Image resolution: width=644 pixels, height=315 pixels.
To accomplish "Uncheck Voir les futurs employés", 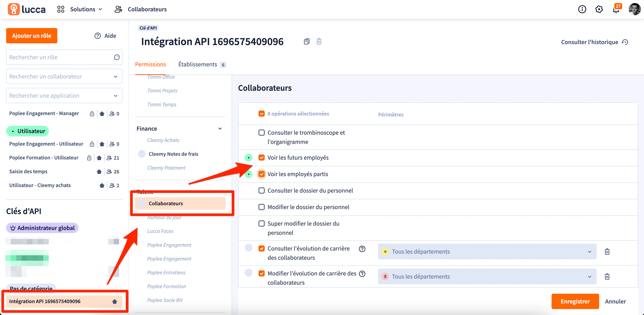I will [x=262, y=157].
